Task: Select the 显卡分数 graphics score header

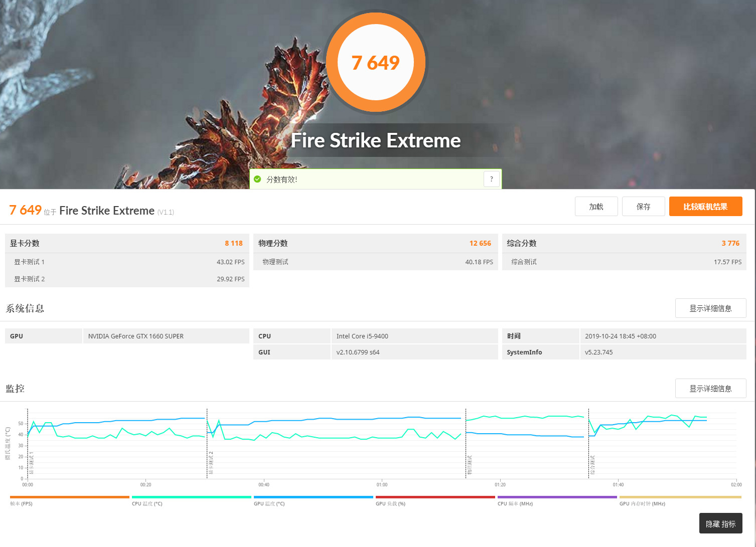Action: click(127, 243)
